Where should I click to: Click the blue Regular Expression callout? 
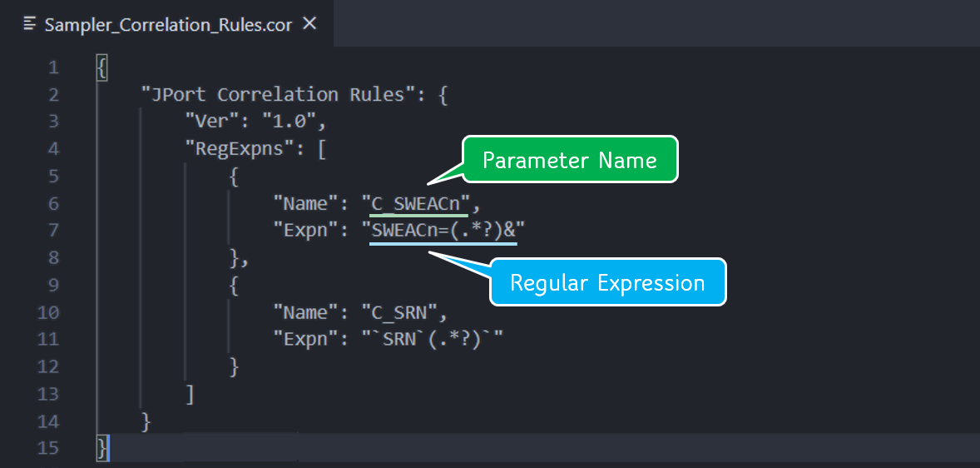(606, 283)
